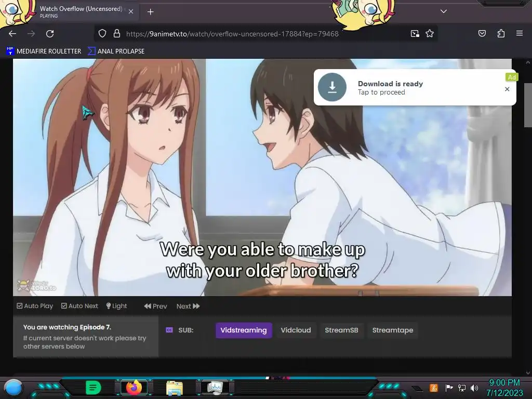Go back to the previous page
The height and width of the screenshot is (399, 532).
click(x=12, y=34)
